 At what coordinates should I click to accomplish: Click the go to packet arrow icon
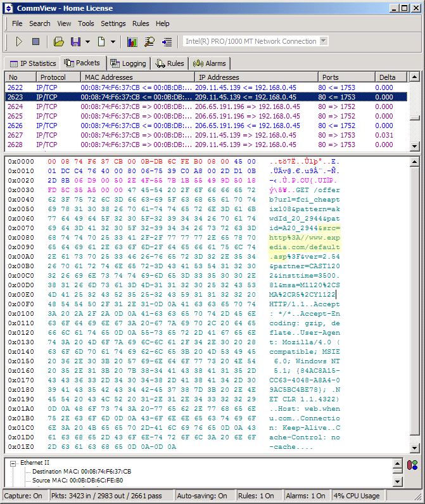167,42
